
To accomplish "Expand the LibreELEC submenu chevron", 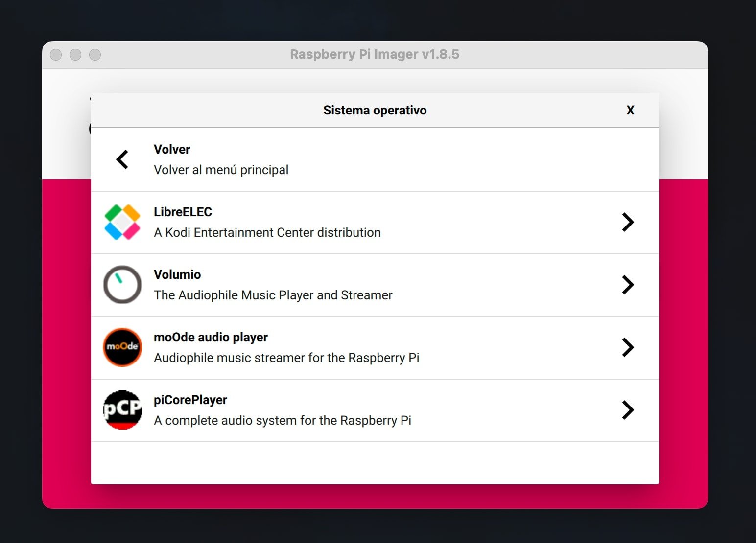I will point(628,222).
